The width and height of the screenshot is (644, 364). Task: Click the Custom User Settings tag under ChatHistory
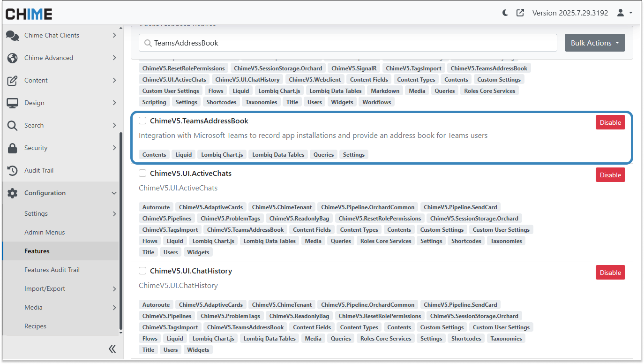pos(501,327)
